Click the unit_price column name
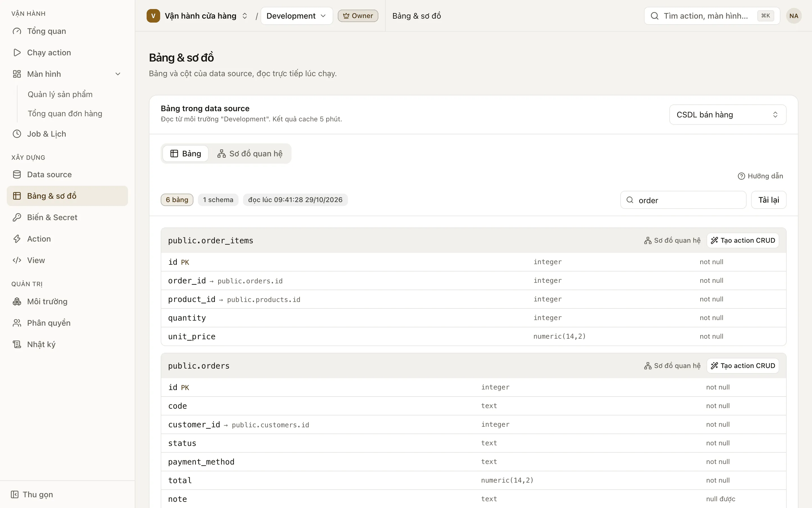812x508 pixels. tap(192, 337)
